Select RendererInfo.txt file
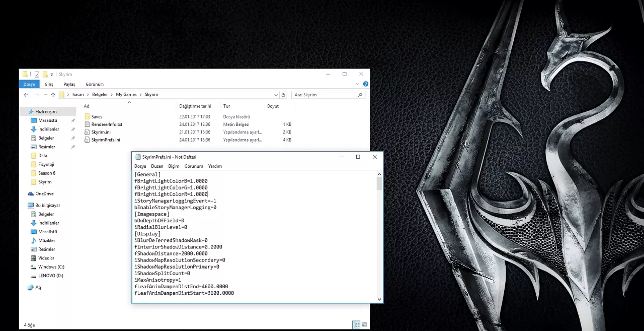Image resolution: width=644 pixels, height=331 pixels. coord(107,124)
